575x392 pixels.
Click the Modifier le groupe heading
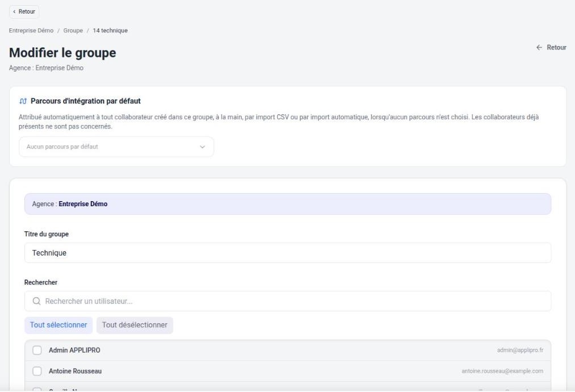pyautogui.click(x=63, y=53)
